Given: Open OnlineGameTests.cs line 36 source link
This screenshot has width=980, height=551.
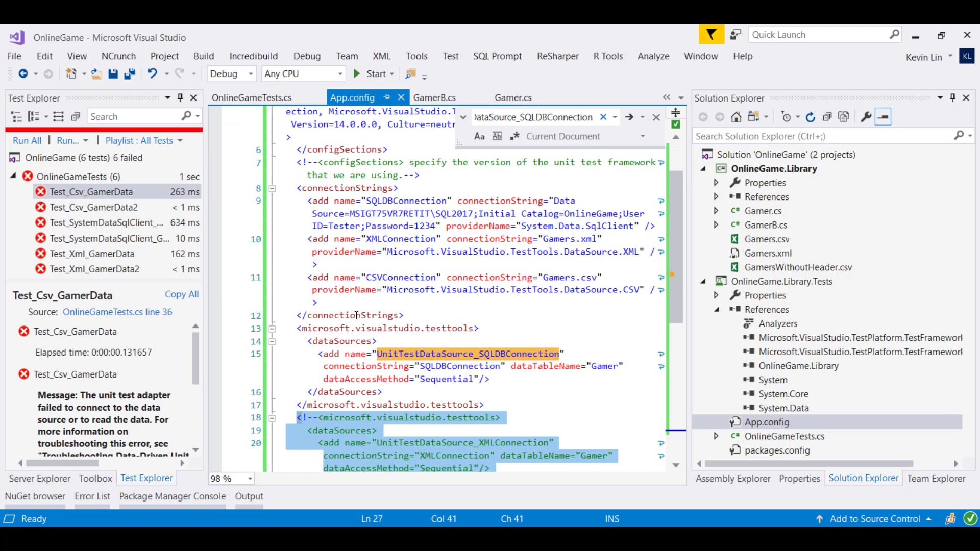Looking at the screenshot, I should pos(117,312).
